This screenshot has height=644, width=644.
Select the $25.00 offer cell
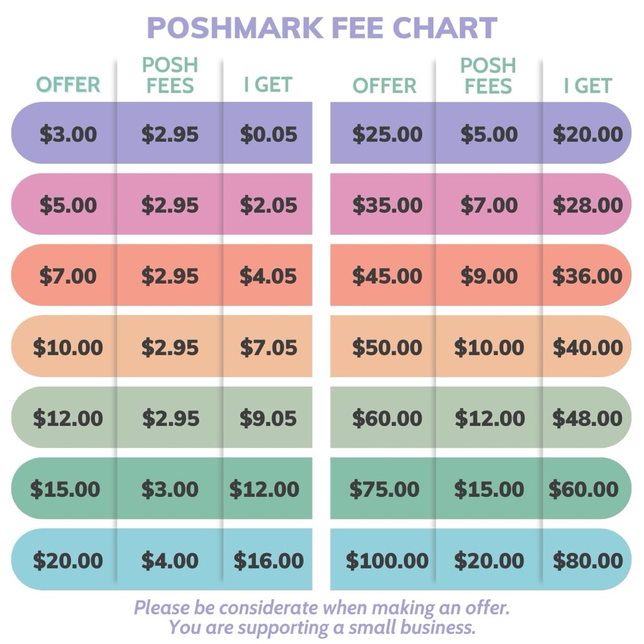[x=387, y=134]
